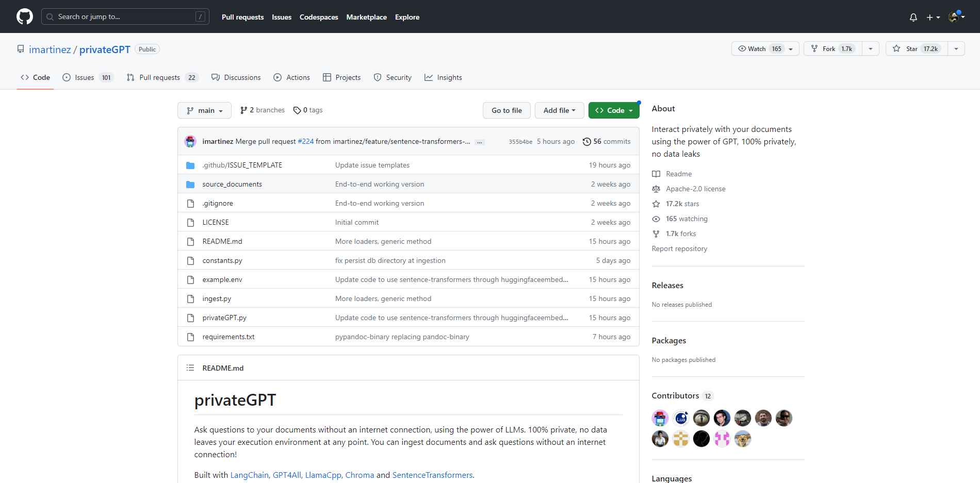
Task: Open the plus create-new menu
Action: 933,17
